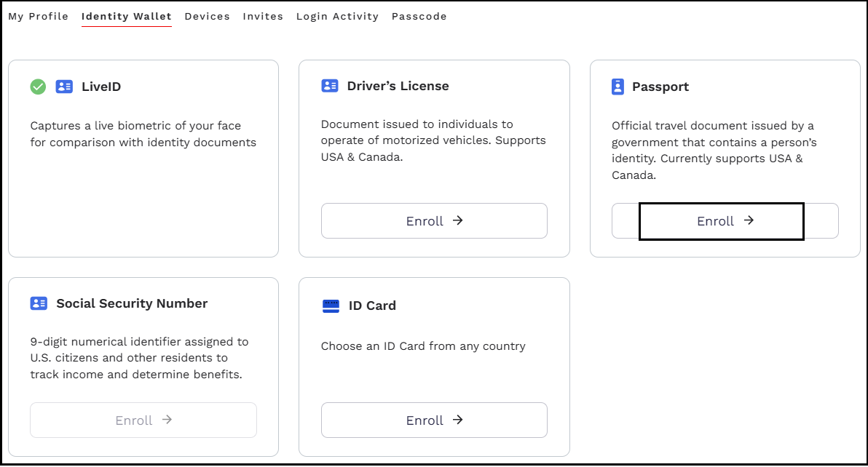Viewport: 868px width, 467px height.
Task: Click the arrow in ID Card Enroll button
Action: click(x=458, y=420)
